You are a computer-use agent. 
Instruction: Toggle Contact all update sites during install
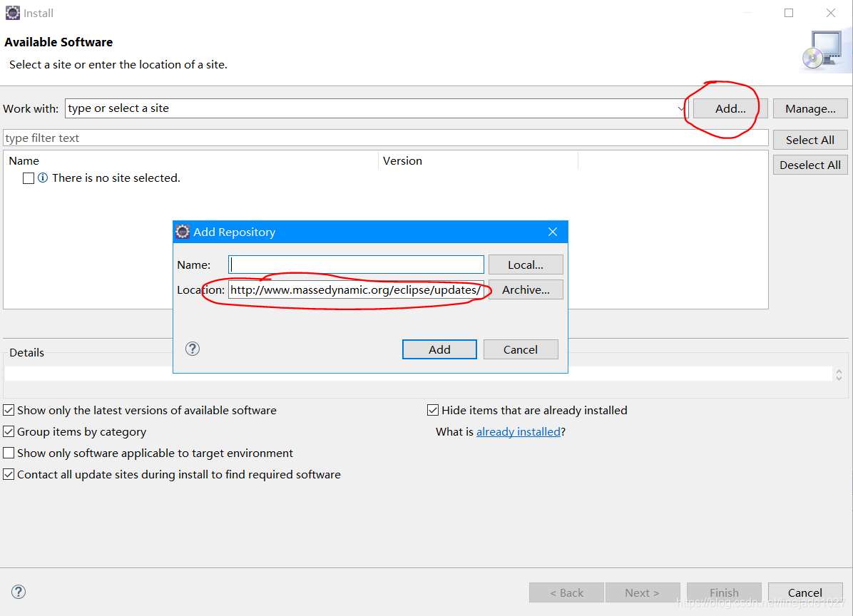(x=9, y=474)
